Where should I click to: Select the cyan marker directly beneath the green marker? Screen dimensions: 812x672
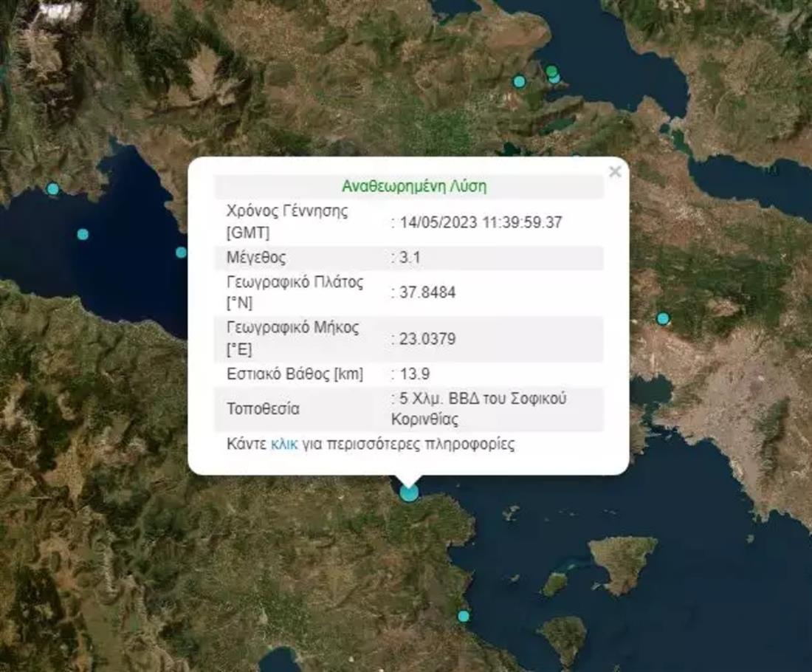click(x=555, y=78)
